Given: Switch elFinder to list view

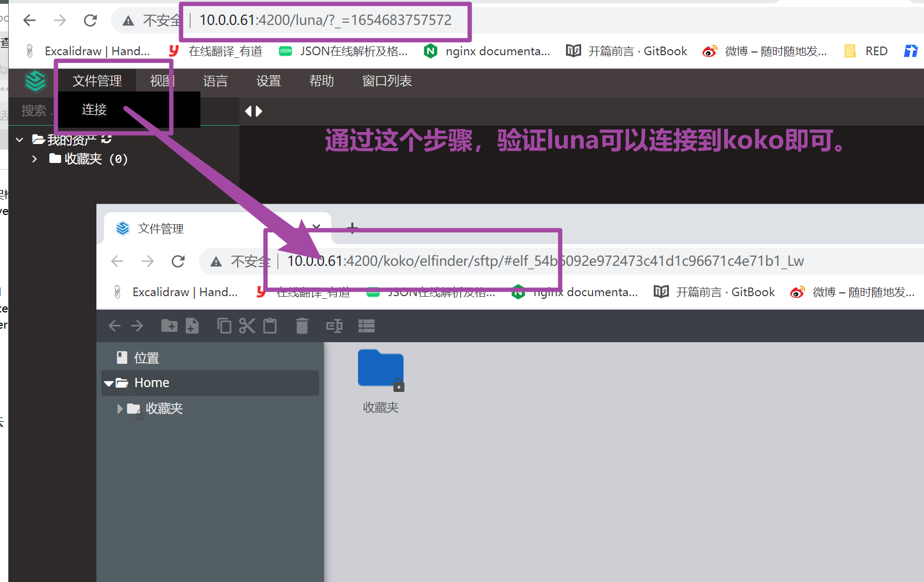Looking at the screenshot, I should point(367,325).
